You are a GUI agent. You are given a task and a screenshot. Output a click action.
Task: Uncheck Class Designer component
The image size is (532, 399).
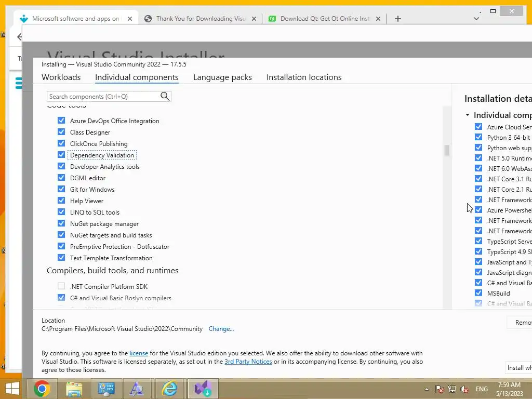point(61,132)
